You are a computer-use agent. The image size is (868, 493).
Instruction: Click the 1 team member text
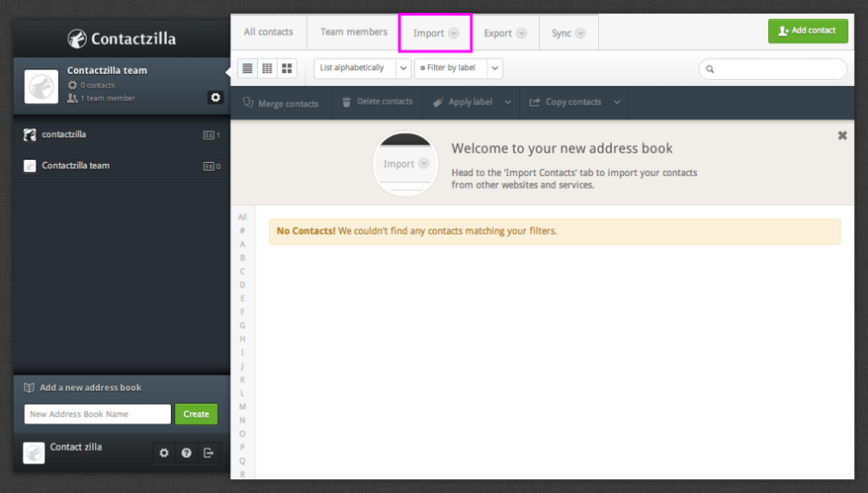108,98
